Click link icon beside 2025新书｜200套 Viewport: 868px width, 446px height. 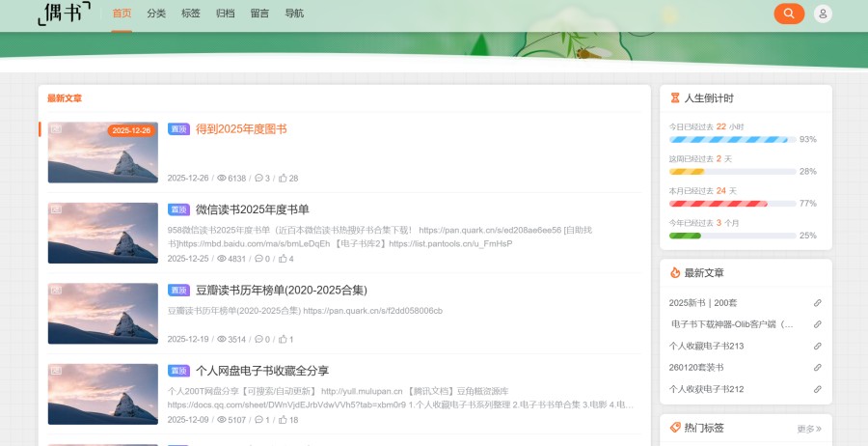(x=818, y=303)
